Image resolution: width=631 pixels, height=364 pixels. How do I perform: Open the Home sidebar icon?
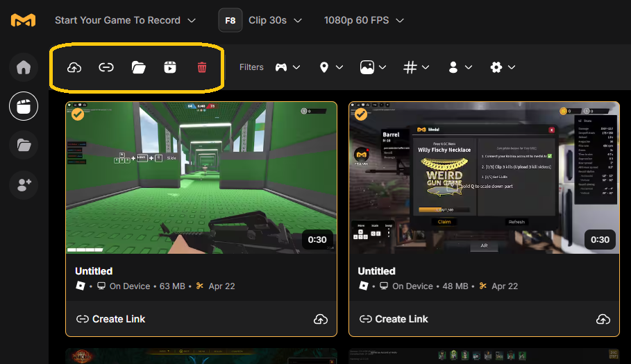24,67
